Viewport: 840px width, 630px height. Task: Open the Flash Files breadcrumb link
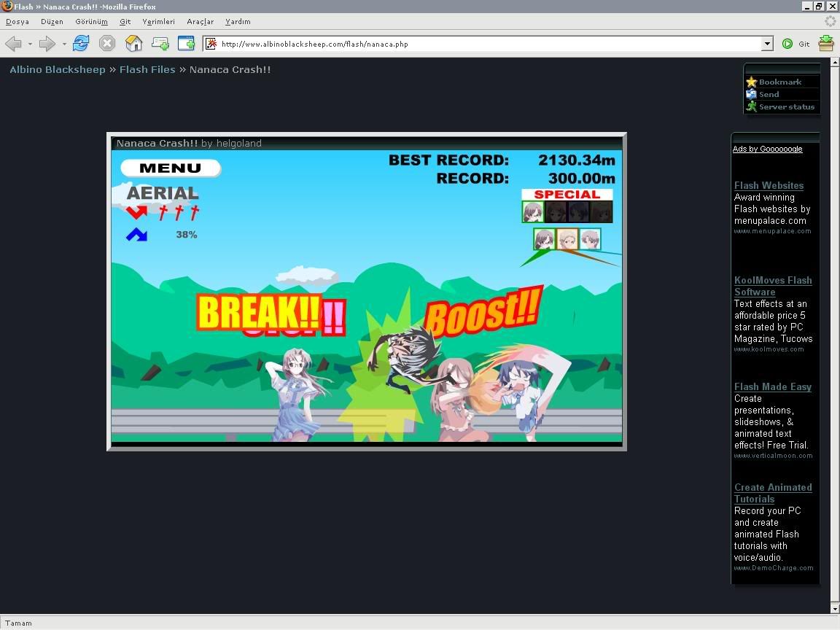pos(147,70)
